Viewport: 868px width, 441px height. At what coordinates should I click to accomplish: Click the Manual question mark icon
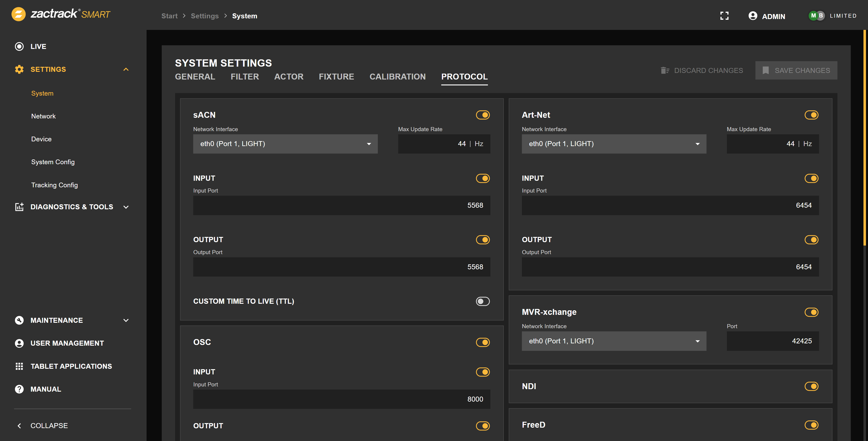[19, 389]
